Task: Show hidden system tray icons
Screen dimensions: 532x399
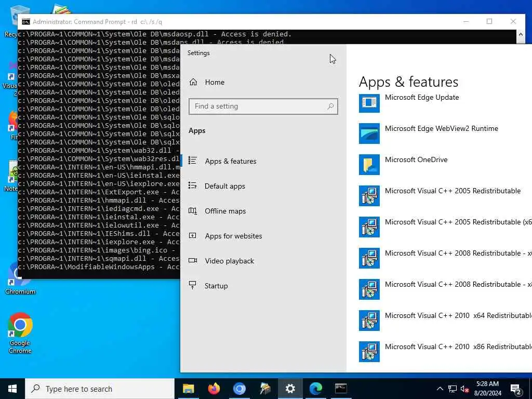Action: click(x=440, y=389)
